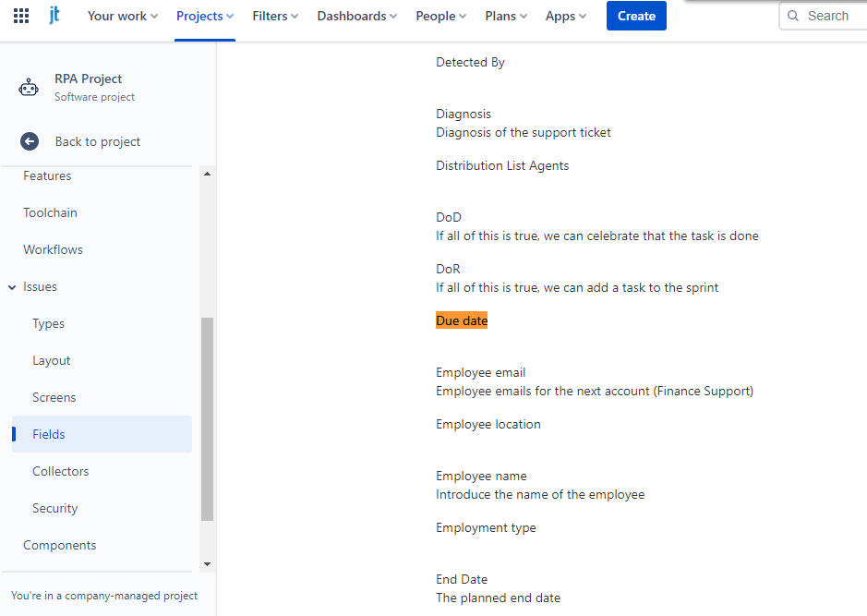This screenshot has height=616, width=867.
Task: Open the People dropdown
Action: (x=441, y=16)
